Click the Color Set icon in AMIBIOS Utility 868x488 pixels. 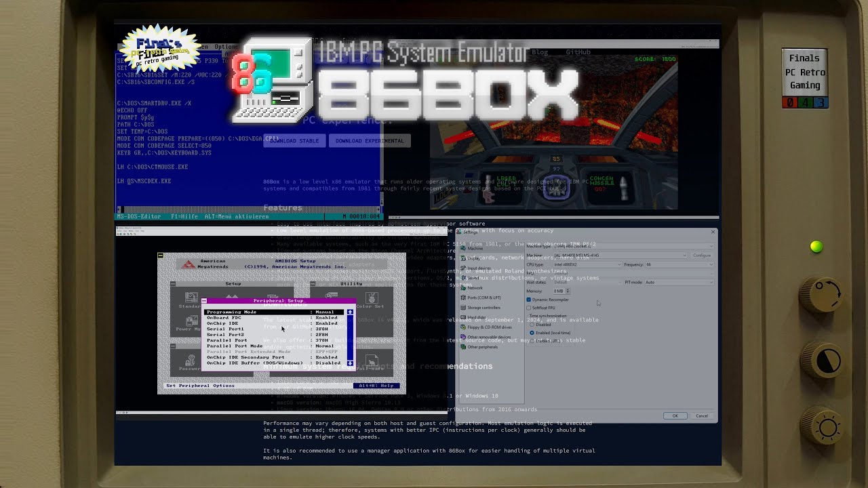pyautogui.click(x=372, y=298)
